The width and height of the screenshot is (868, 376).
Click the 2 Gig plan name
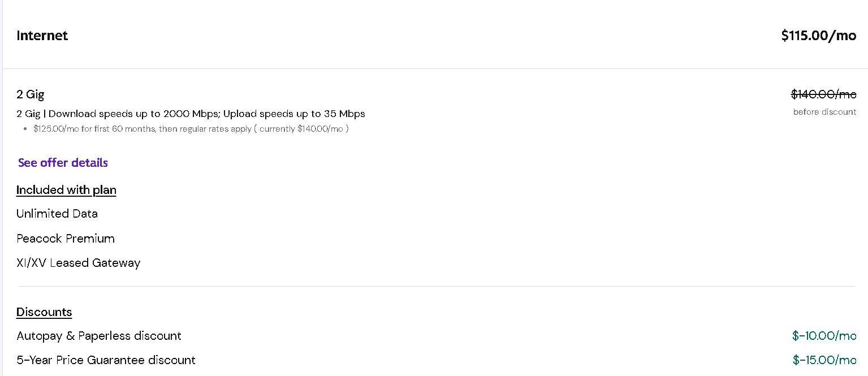coord(31,94)
